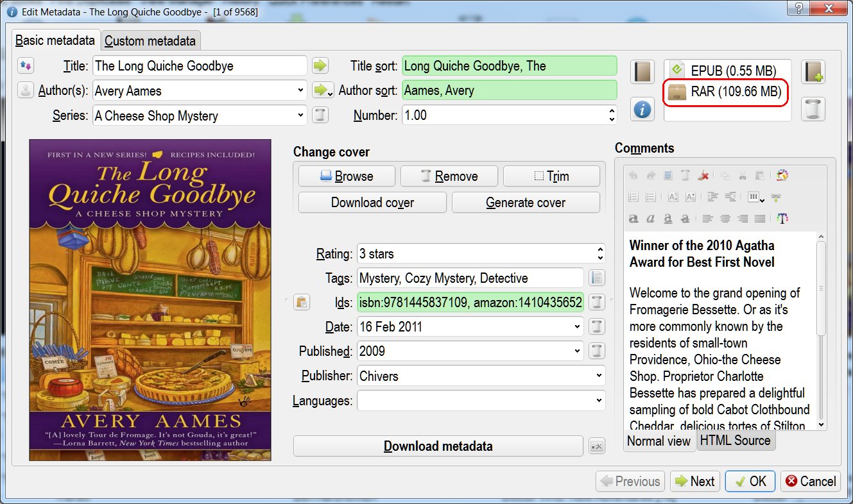Clear the Series with its trash icon

320,115
